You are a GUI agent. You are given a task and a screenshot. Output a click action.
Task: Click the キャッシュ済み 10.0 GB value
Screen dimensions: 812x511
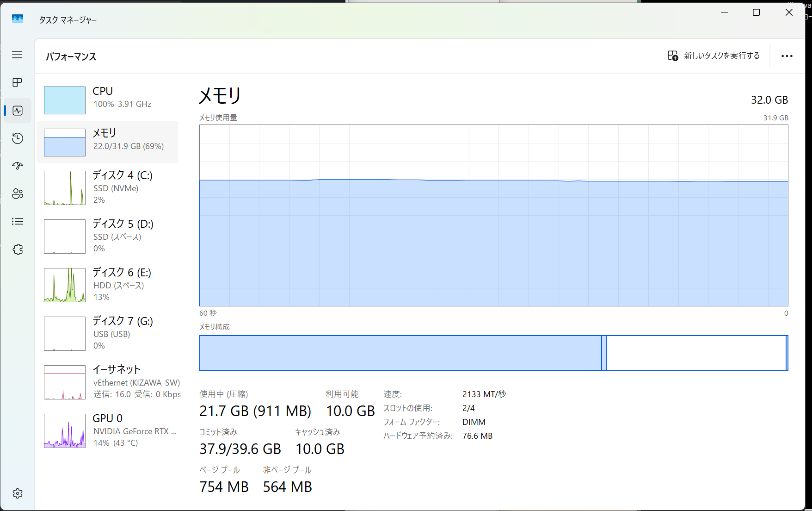[320, 449]
